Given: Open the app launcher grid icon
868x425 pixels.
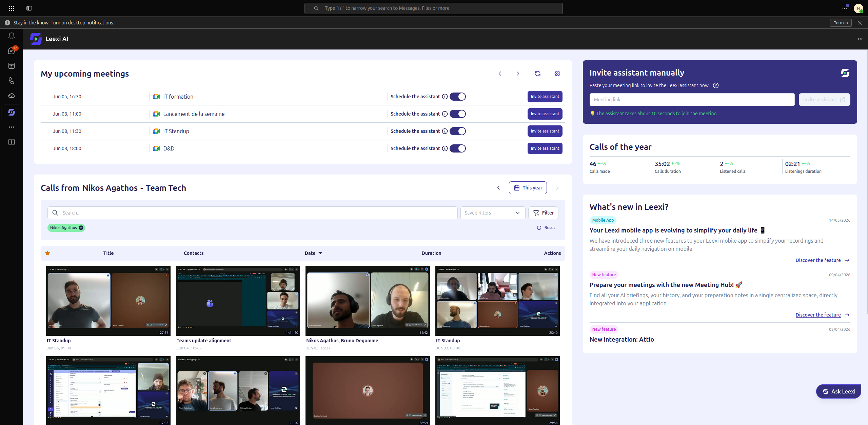Looking at the screenshot, I should (x=12, y=8).
